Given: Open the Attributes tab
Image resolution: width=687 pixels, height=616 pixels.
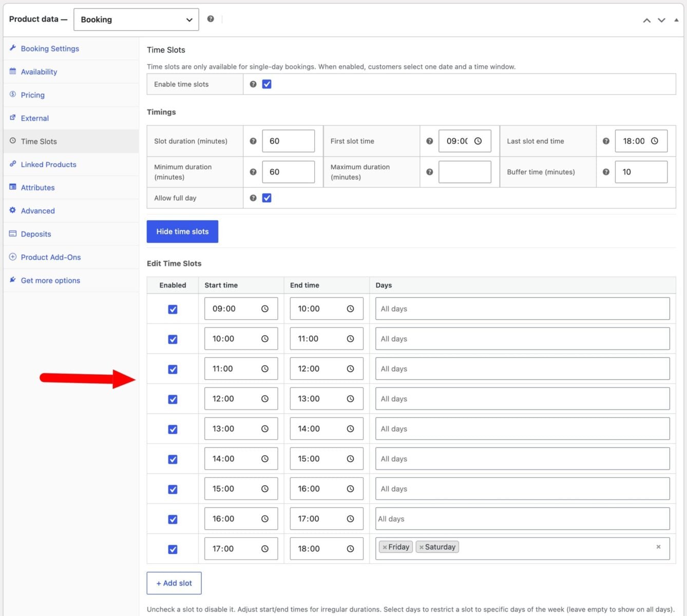Looking at the screenshot, I should click(37, 187).
